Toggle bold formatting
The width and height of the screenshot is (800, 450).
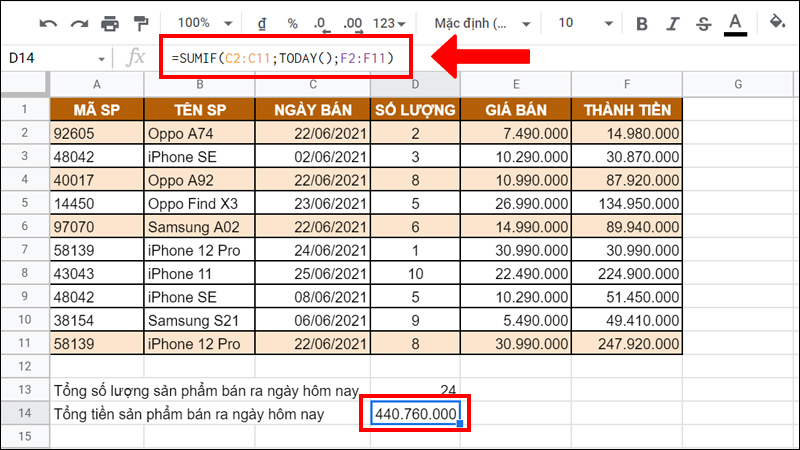point(642,22)
